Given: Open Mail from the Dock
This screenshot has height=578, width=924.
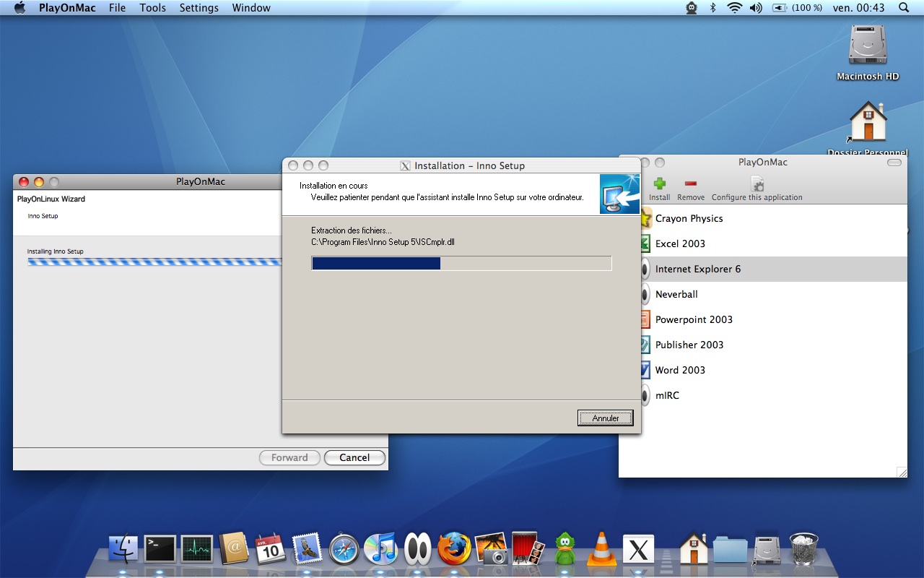Looking at the screenshot, I should coord(307,549).
